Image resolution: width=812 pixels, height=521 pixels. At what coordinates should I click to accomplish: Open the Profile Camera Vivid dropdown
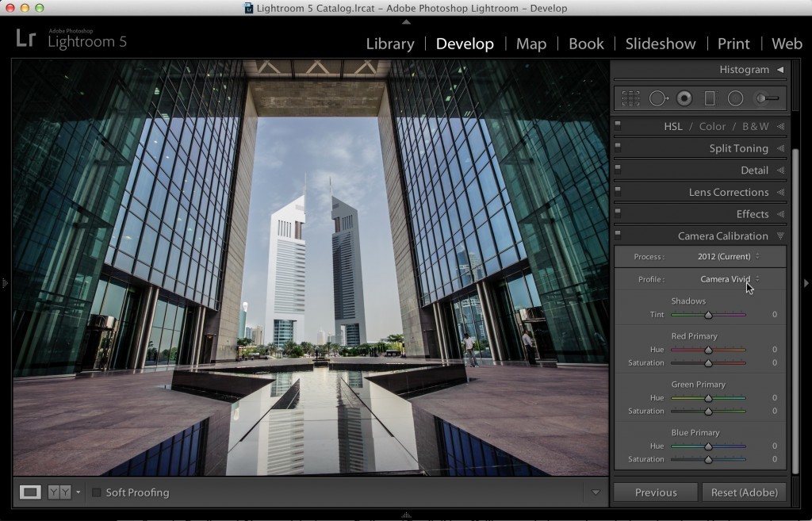pos(730,279)
